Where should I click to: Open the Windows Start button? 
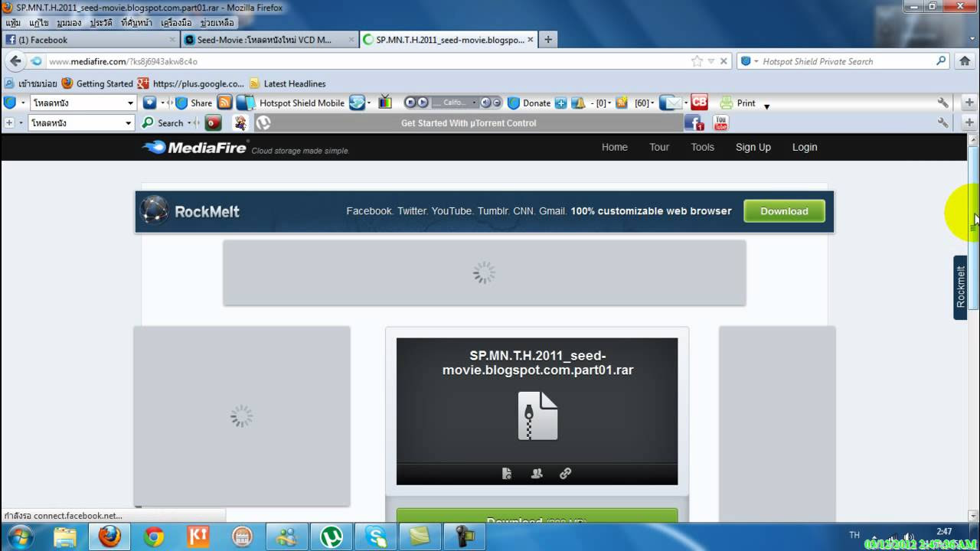pos(19,536)
